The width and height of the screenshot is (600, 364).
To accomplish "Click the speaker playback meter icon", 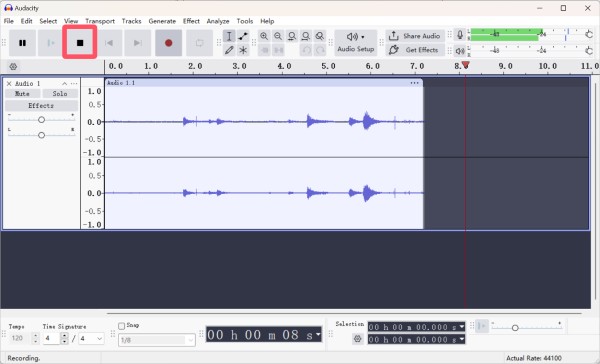I will [x=460, y=50].
